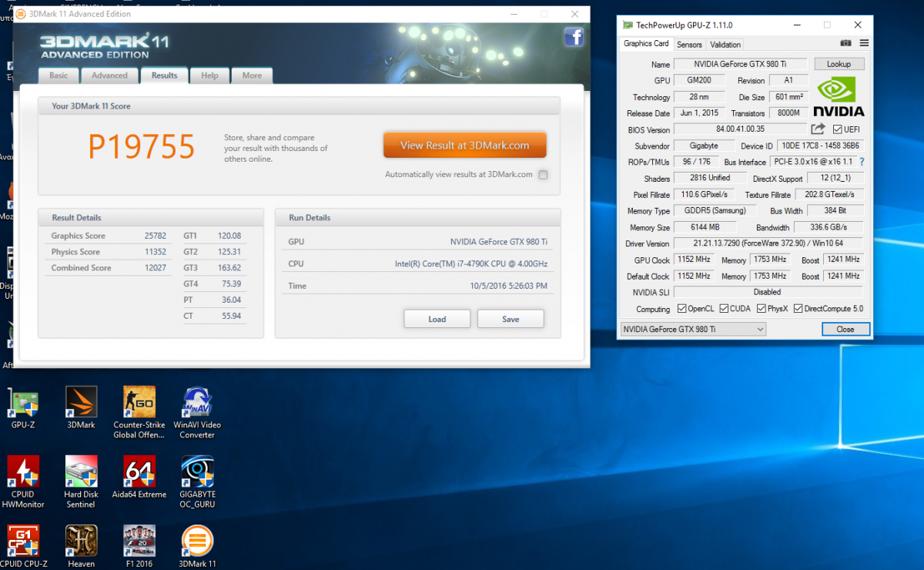The image size is (924, 570).
Task: Open the Help tab in 3DMark
Action: pos(209,75)
